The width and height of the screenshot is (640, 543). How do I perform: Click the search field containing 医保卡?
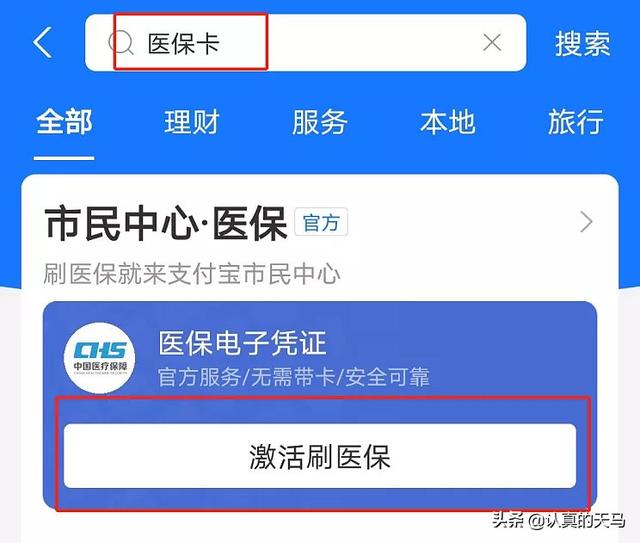(305, 42)
